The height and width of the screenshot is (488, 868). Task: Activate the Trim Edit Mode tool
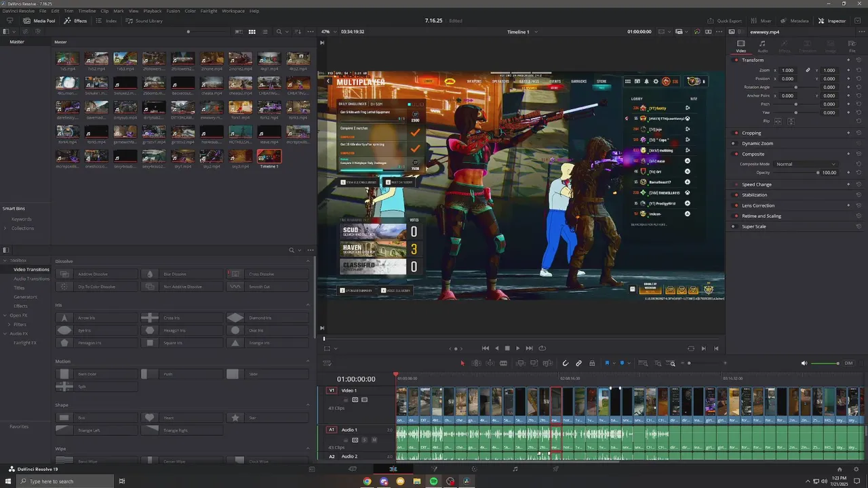pos(476,363)
